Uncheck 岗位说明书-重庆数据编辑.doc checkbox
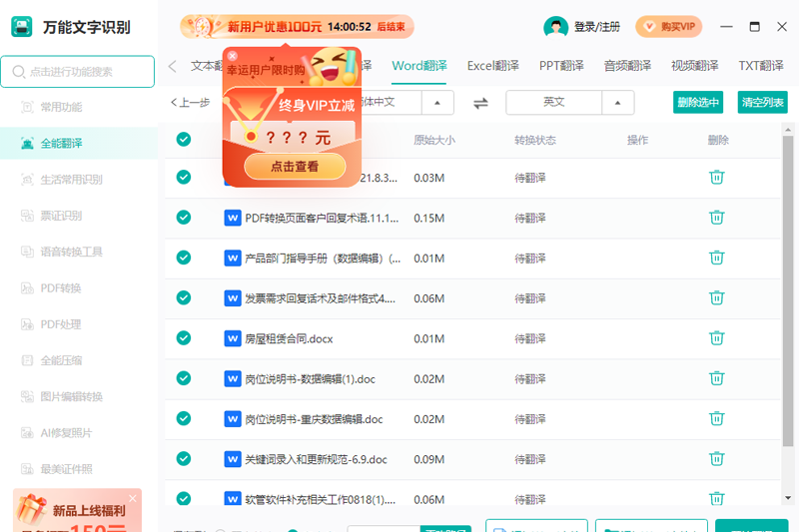 pos(184,418)
